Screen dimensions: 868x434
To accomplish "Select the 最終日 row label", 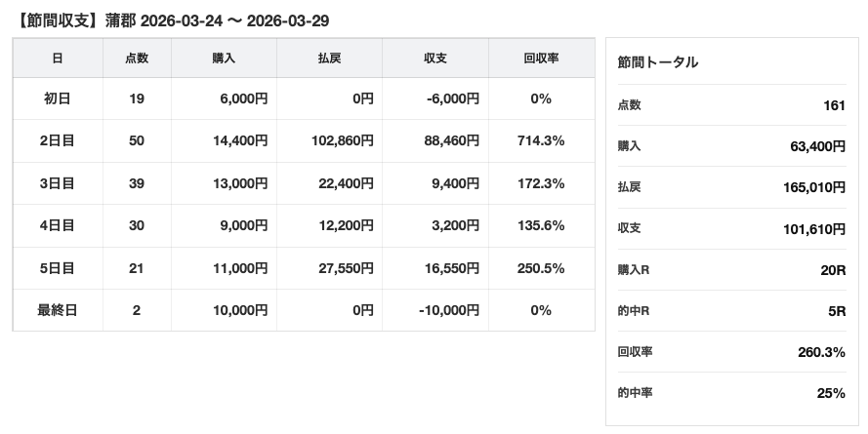I will click(58, 310).
